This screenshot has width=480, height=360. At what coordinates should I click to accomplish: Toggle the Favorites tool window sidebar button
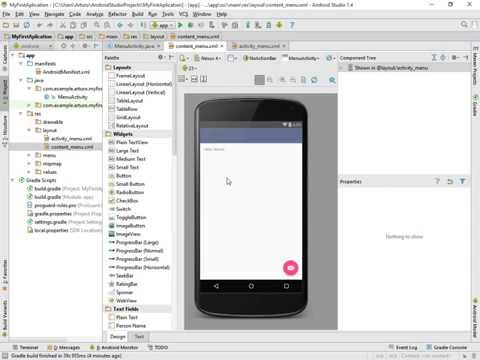[x=5, y=272]
